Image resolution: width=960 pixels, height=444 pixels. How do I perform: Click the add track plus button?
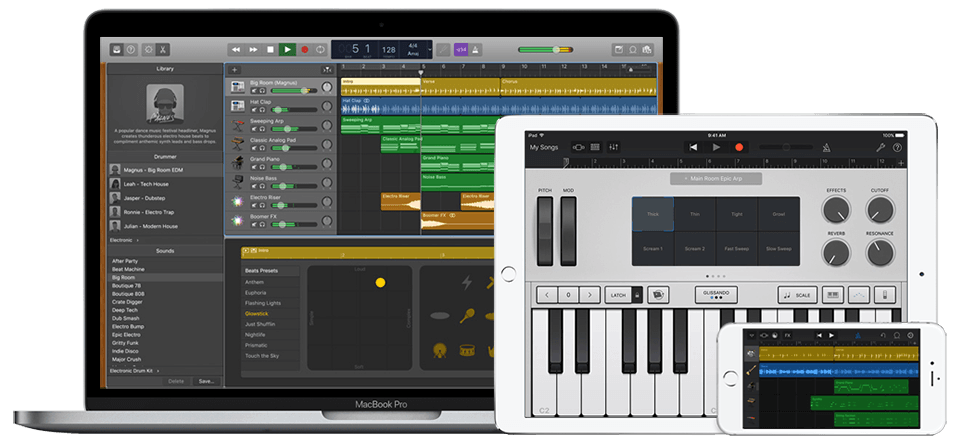point(235,69)
